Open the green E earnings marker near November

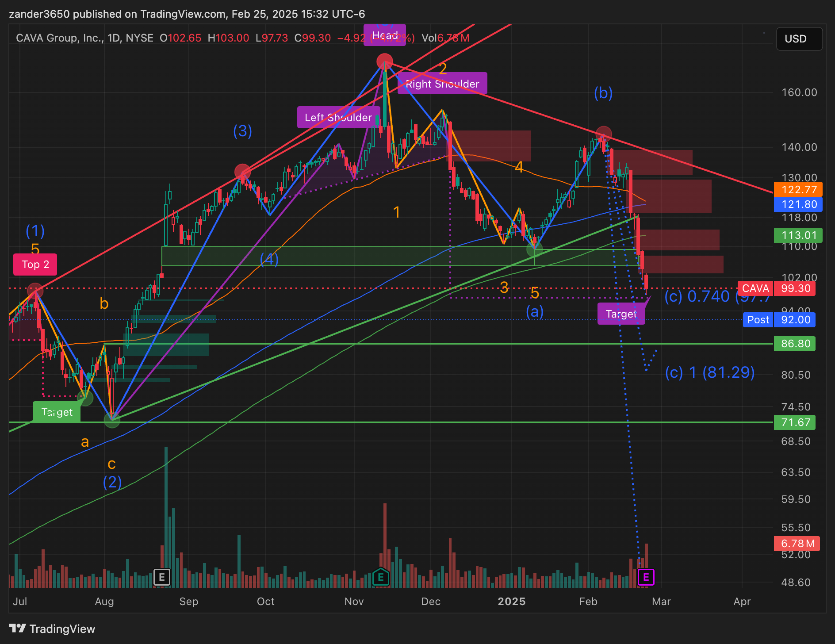380,577
